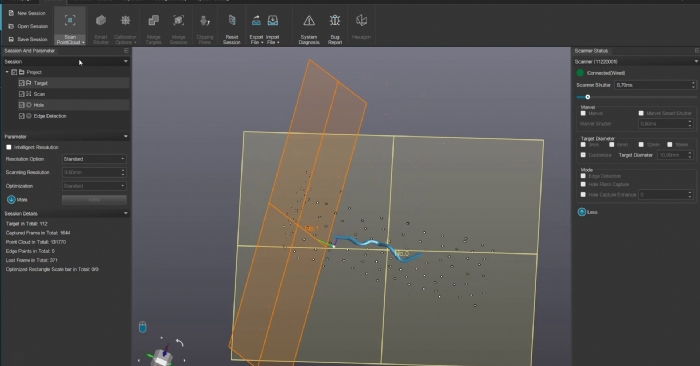
Task: Toggle visibility checkbox of Scan item
Action: point(21,94)
